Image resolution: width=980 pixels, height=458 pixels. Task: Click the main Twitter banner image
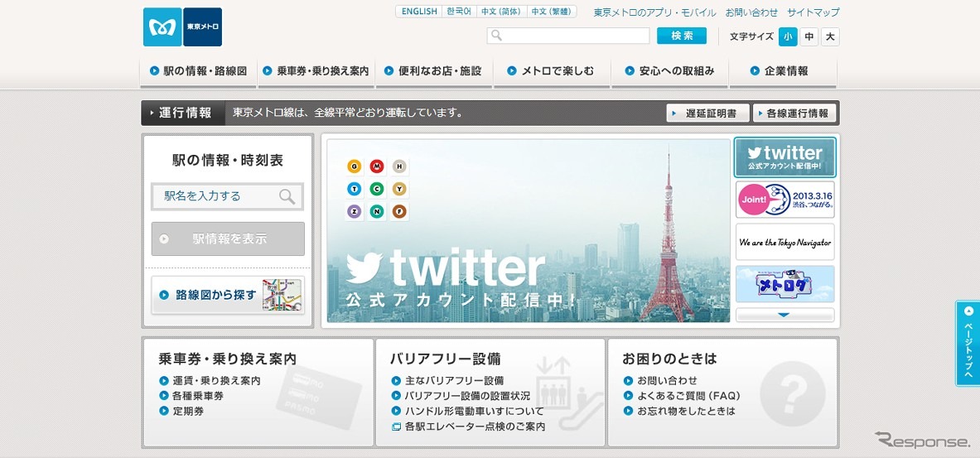[529, 230]
